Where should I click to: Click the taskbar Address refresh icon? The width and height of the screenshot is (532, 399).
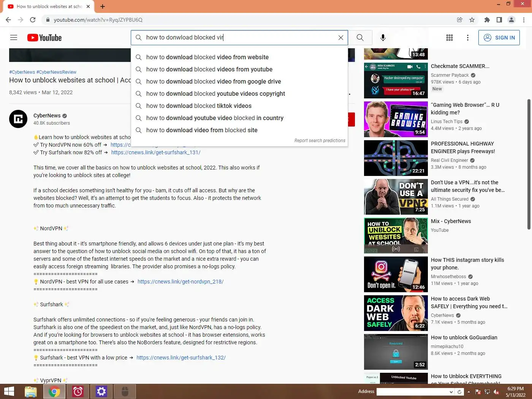[x=459, y=392]
